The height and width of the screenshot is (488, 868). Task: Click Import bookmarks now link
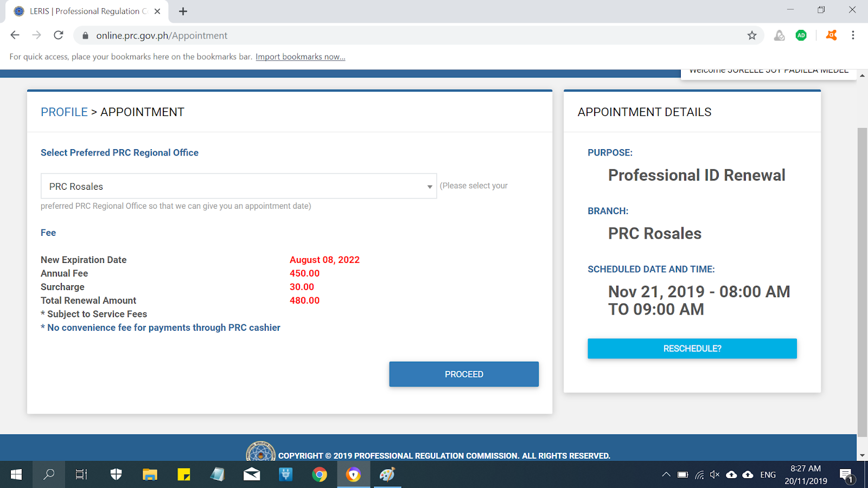pyautogui.click(x=301, y=56)
